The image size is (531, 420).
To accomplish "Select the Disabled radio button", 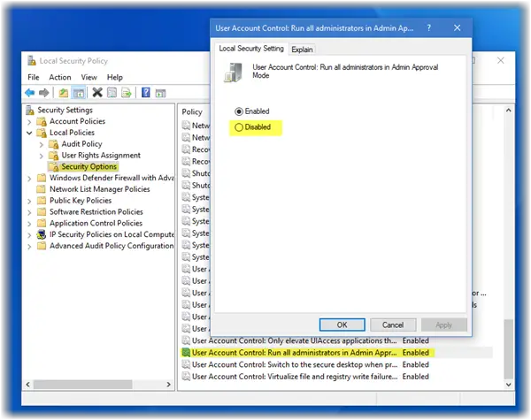I will pos(239,127).
